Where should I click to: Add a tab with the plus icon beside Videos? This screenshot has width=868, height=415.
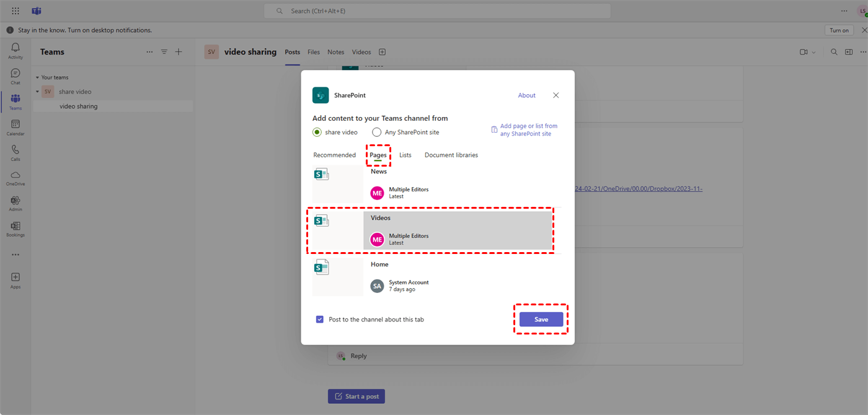coord(382,52)
